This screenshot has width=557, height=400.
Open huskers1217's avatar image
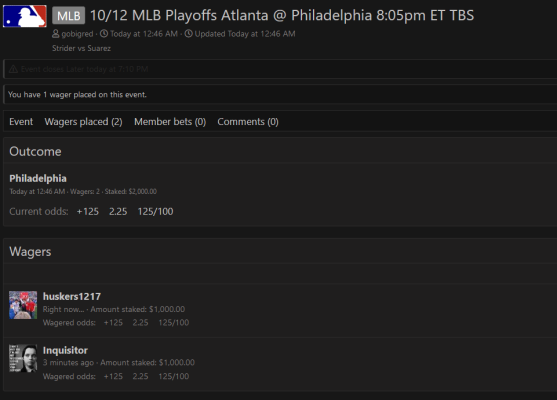coord(23,305)
